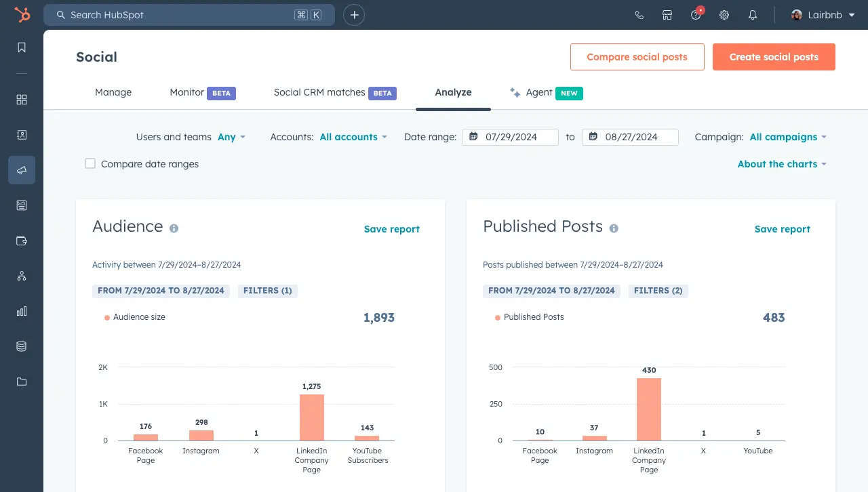Click the Create social posts button
The width and height of the screenshot is (868, 492).
click(x=774, y=57)
